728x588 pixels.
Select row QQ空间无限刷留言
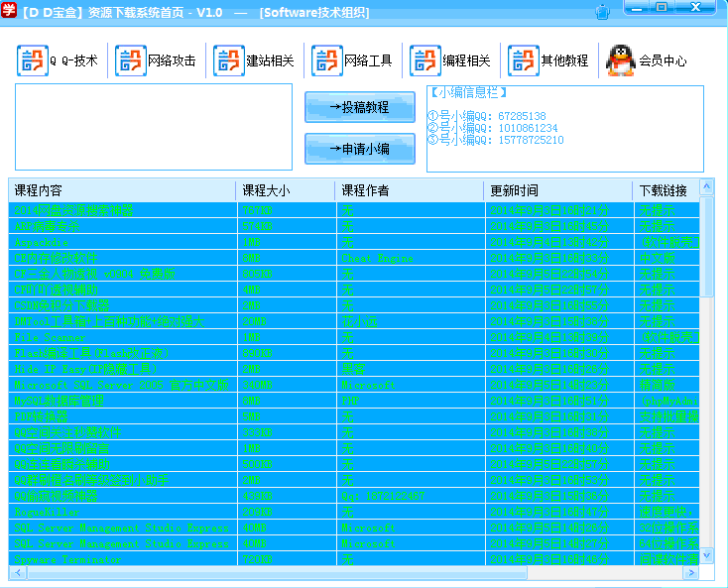(354, 448)
